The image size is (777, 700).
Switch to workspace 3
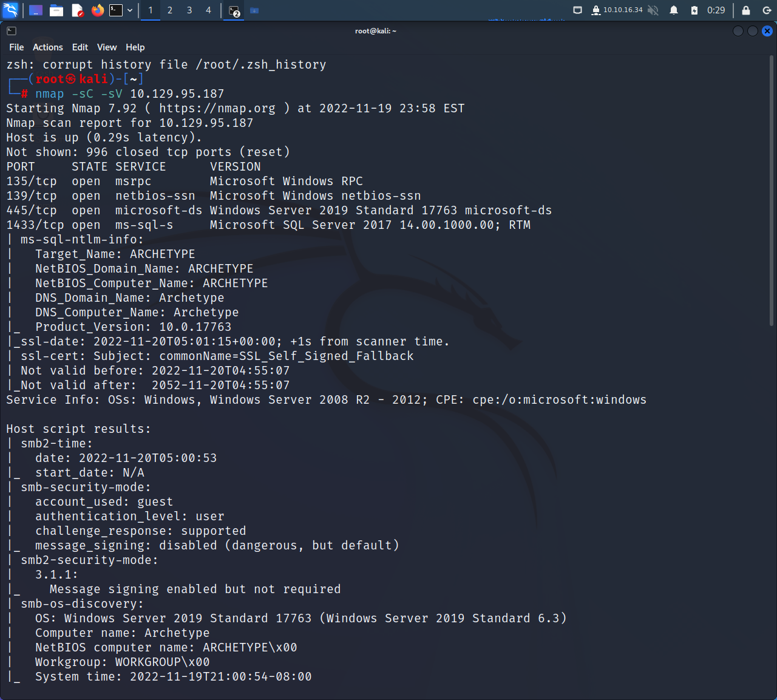[189, 10]
